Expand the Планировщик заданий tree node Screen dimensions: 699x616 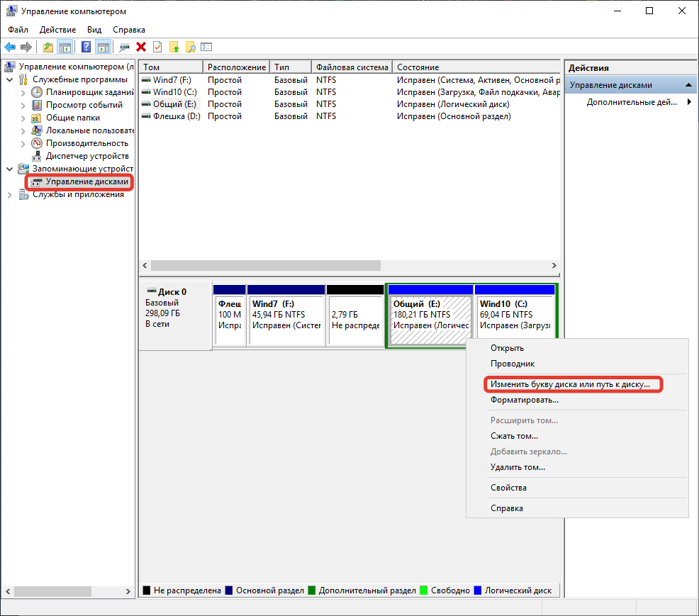click(x=23, y=92)
